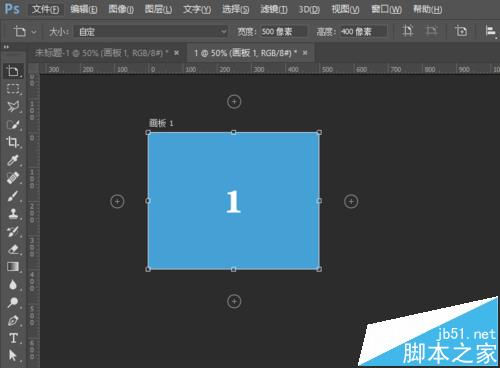The image size is (500, 368).
Task: Open the 编辑 menu
Action: 83,9
